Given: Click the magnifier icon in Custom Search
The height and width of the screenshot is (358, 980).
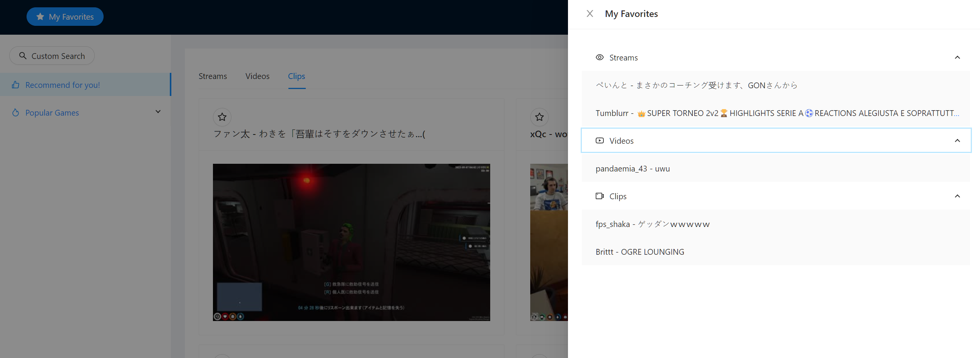Looking at the screenshot, I should [x=23, y=56].
